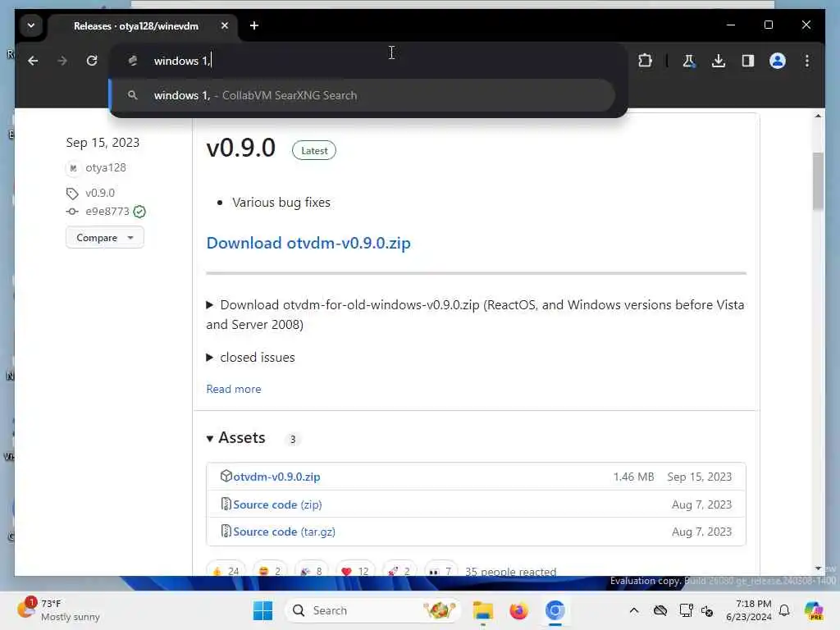Open the profile avatar menu
The width and height of the screenshot is (840, 630).
(778, 61)
